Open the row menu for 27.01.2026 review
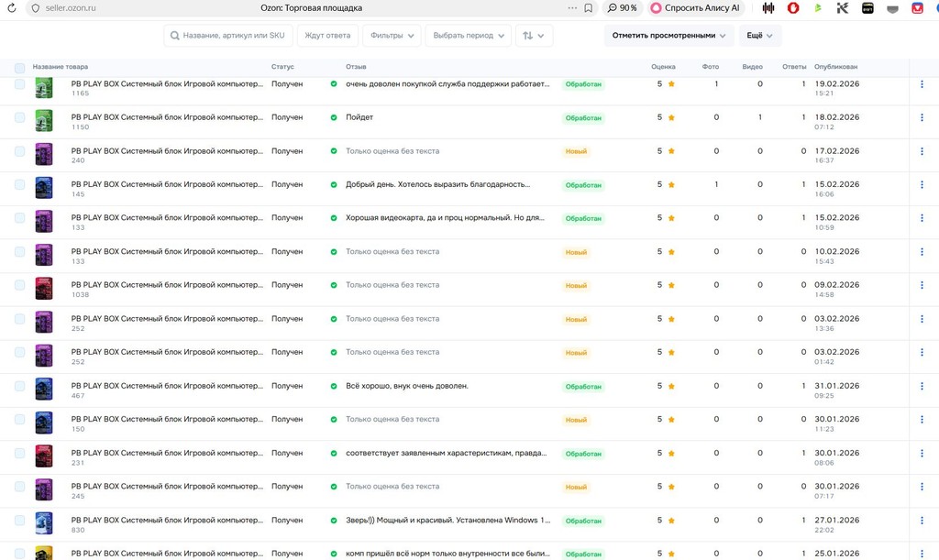This screenshot has height=560, width=939. tap(922, 521)
